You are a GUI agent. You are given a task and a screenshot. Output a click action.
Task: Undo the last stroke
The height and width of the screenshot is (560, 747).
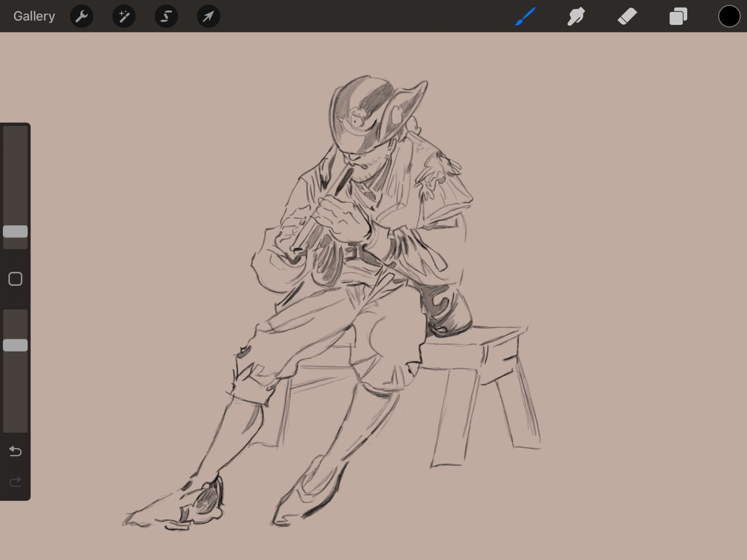pyautogui.click(x=15, y=452)
